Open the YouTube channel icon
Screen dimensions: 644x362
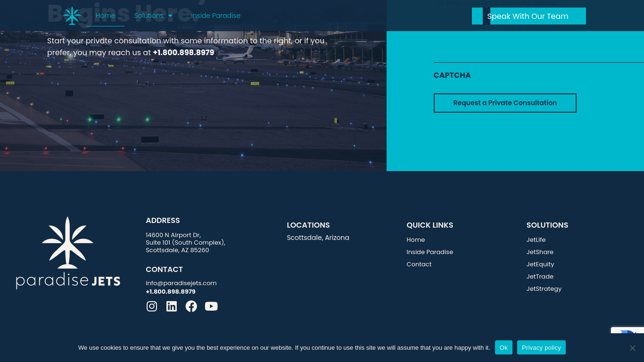click(x=211, y=306)
